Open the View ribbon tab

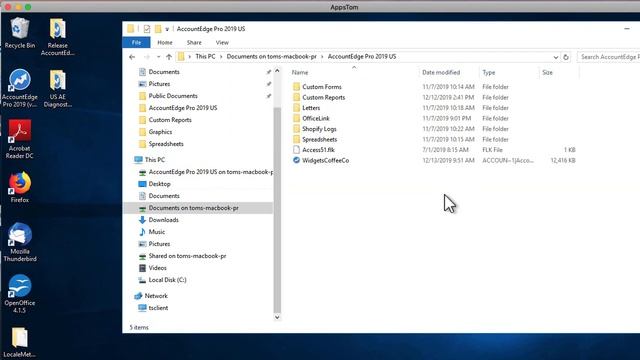[222, 42]
